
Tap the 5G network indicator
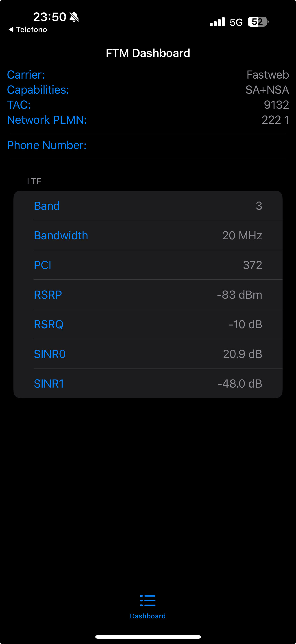click(236, 22)
